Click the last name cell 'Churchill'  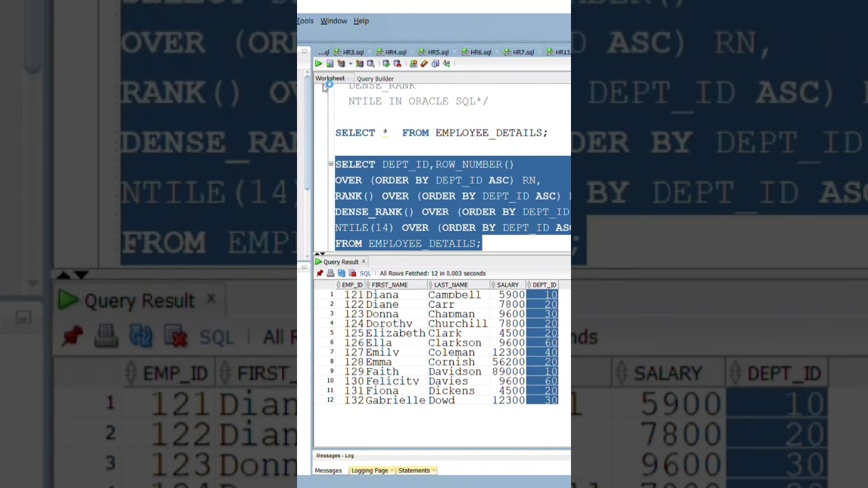pos(458,324)
